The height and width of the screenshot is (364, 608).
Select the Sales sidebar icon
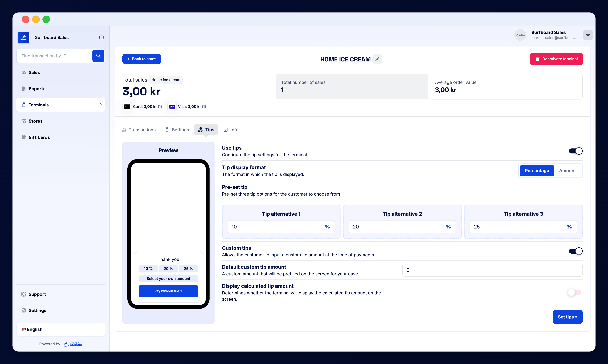click(x=24, y=72)
